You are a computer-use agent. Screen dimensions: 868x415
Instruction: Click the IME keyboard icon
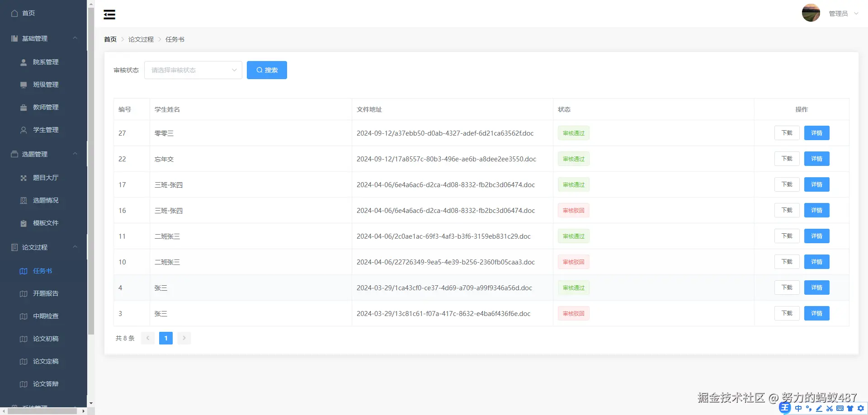pos(840,408)
